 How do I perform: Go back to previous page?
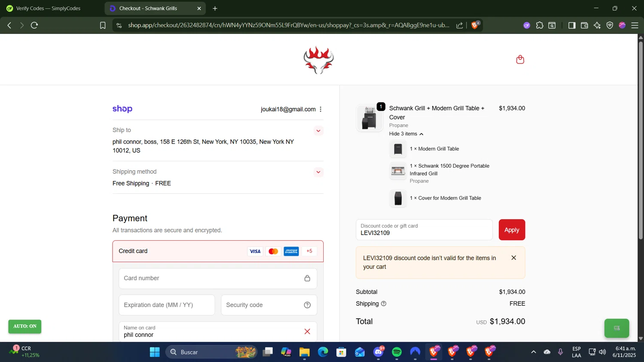click(x=9, y=25)
